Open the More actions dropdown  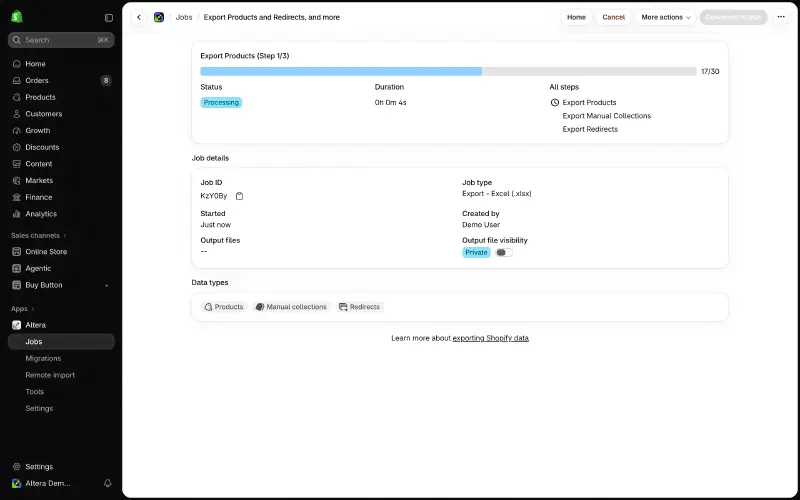[x=665, y=17]
